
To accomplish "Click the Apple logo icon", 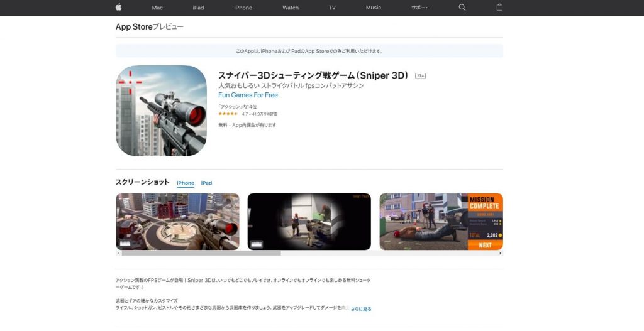I will 119,8.
